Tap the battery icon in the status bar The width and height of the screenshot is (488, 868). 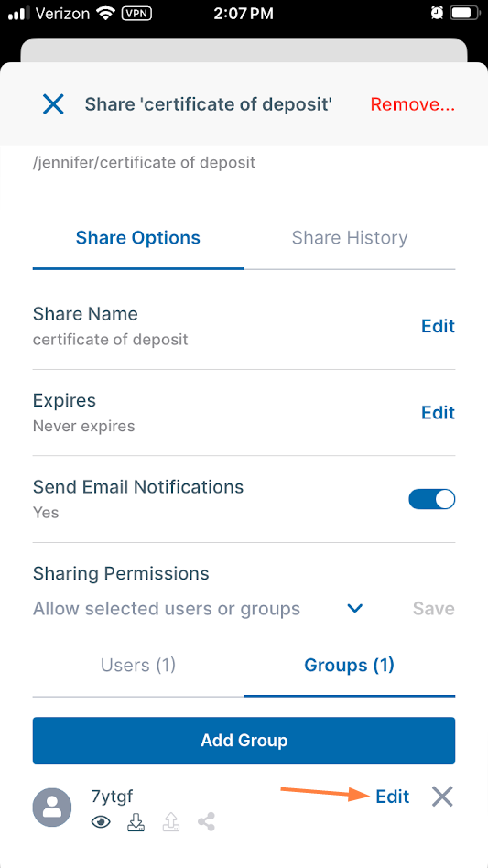pos(463,14)
